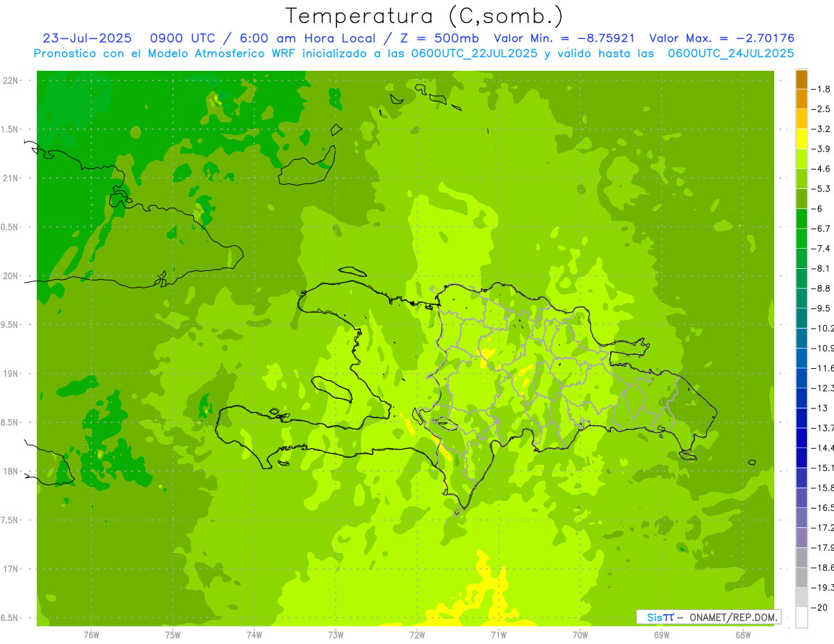Click yellow colorbar segment between -3.2 and -3.9
This screenshot has width=834, height=644.
coord(801,139)
